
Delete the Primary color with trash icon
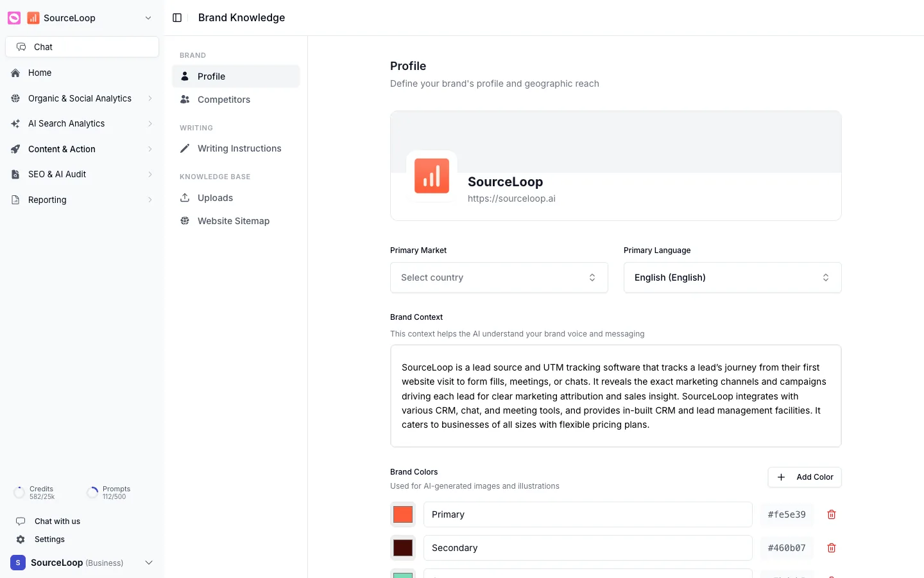click(x=832, y=514)
